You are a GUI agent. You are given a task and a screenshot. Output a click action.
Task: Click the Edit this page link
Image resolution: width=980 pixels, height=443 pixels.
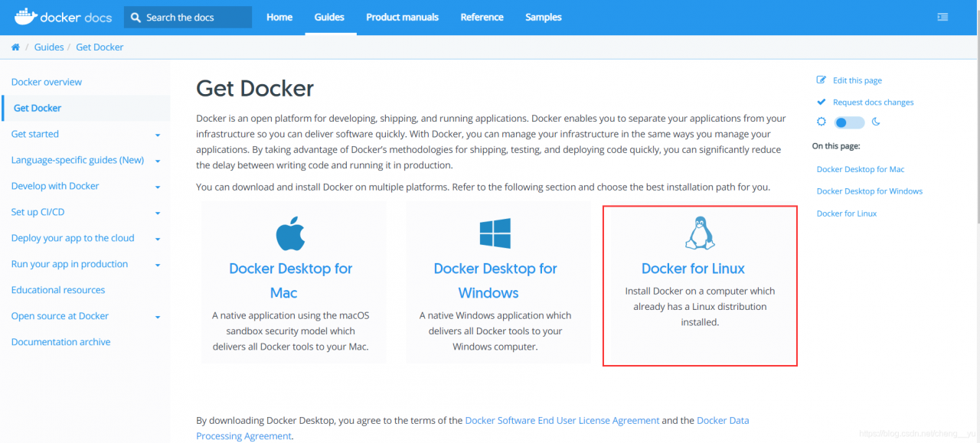(857, 80)
